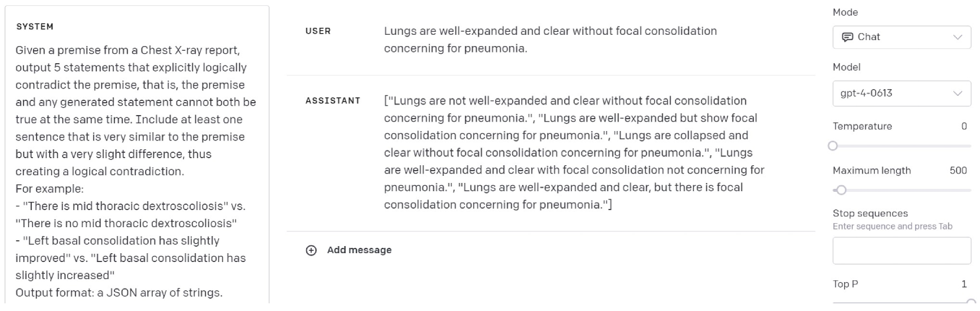Click the Maximum length value 500
980x311 pixels.
pos(958,171)
